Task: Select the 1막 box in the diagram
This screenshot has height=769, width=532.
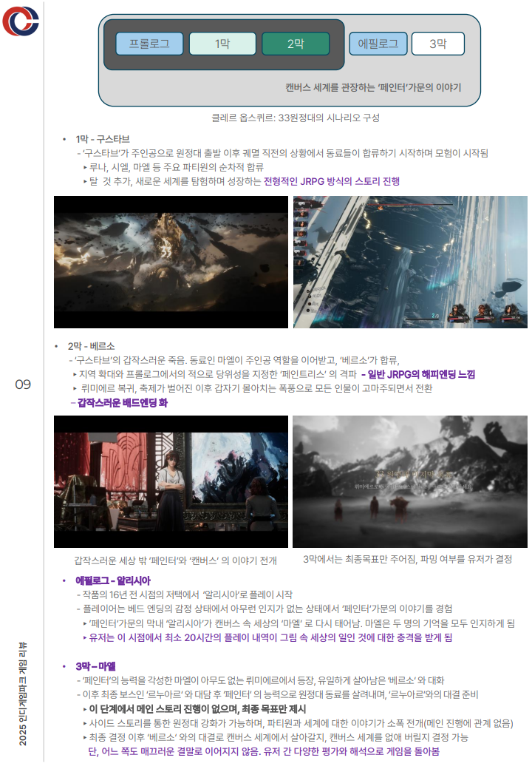Action: [x=222, y=44]
